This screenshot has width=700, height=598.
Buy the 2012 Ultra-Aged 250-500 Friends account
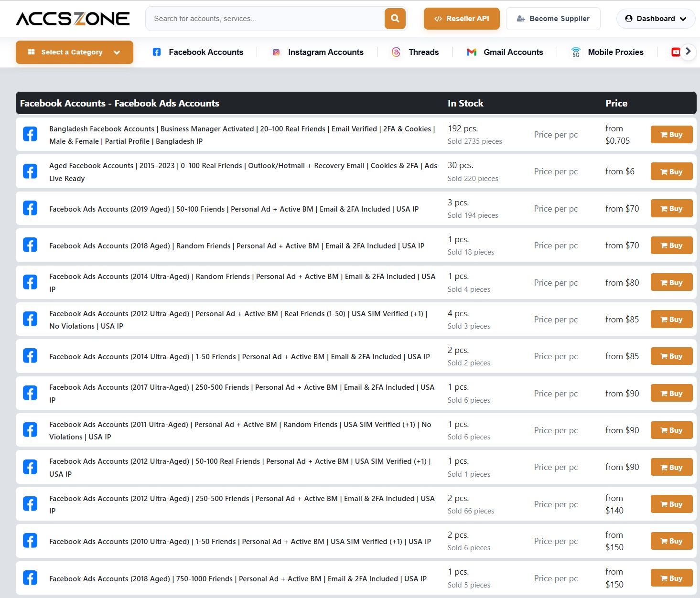coord(671,504)
